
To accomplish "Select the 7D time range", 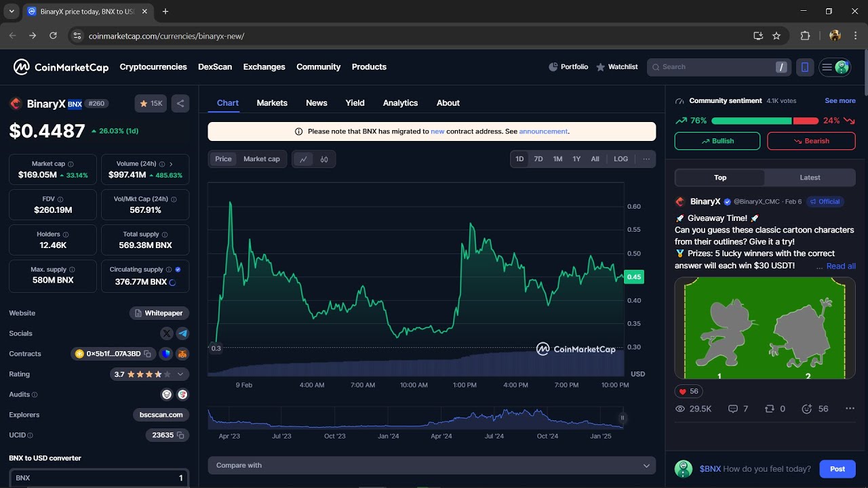I will click(538, 159).
